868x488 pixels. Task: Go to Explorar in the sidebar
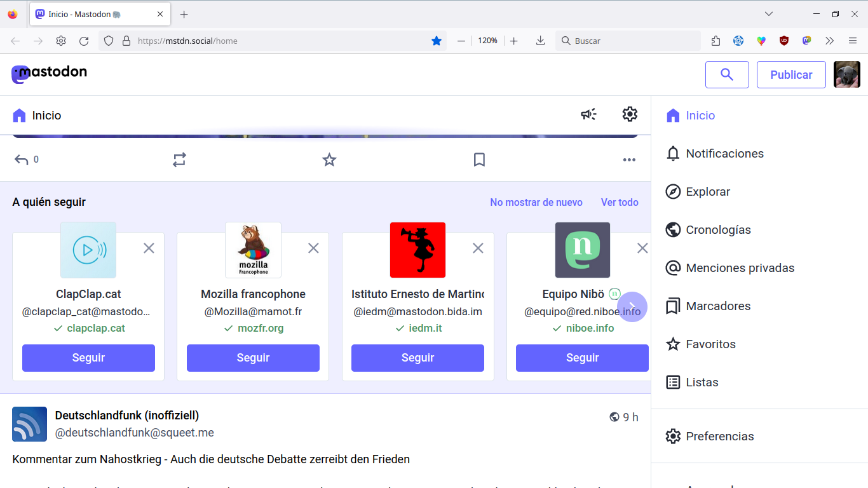click(707, 192)
